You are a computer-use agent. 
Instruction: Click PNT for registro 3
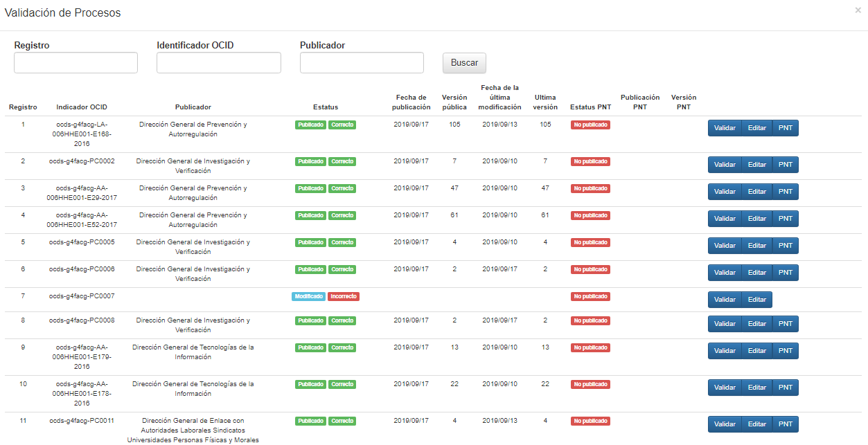(785, 192)
